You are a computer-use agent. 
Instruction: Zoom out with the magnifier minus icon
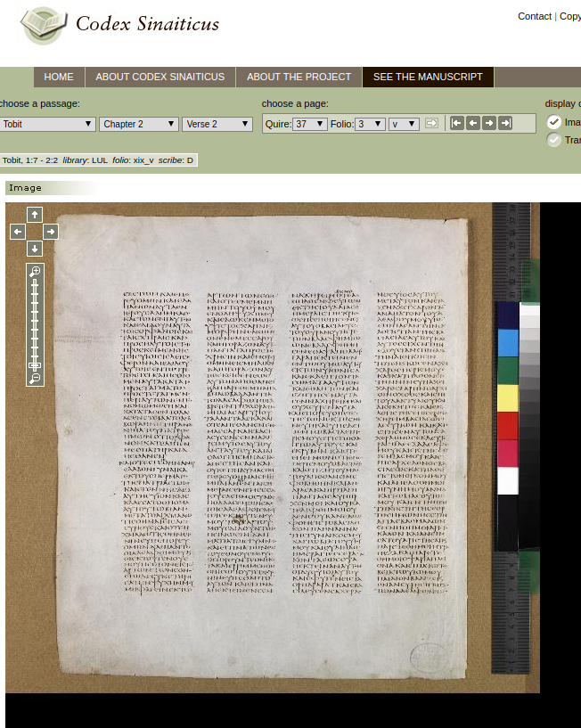[x=35, y=379]
